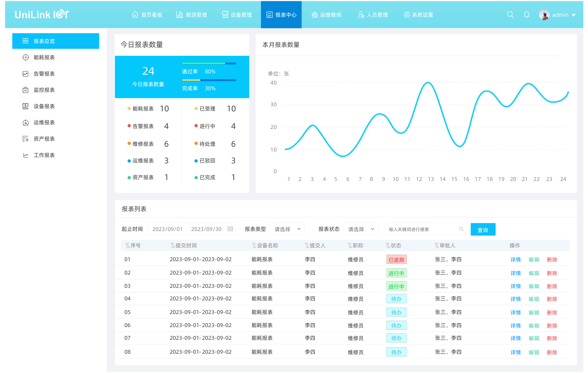Open the 报表状态 dropdown

(360, 229)
